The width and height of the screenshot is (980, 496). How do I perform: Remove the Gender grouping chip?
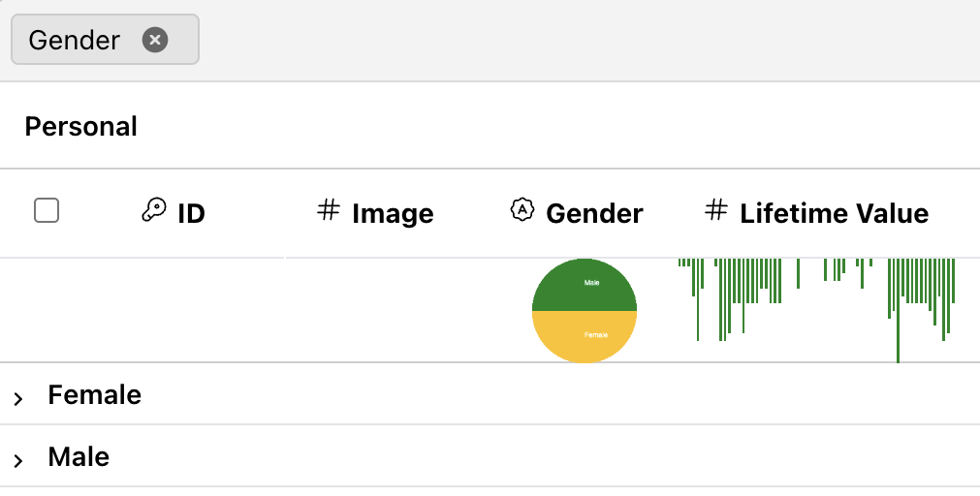[x=155, y=39]
